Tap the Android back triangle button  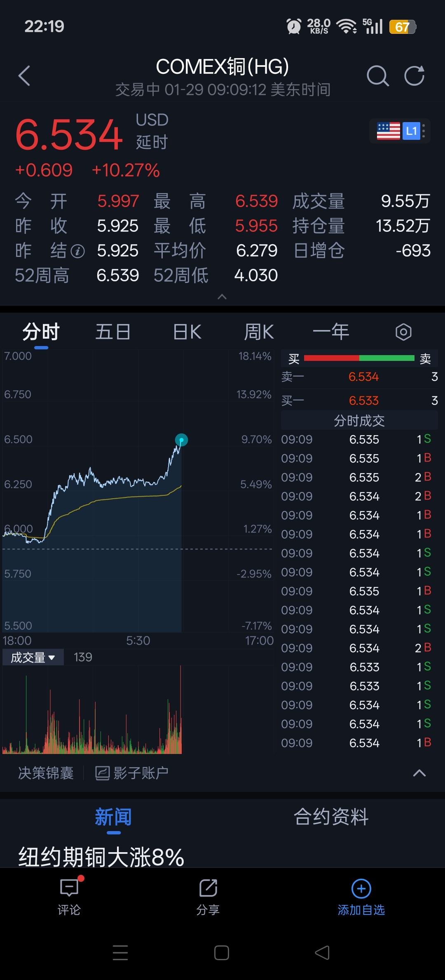[322, 953]
